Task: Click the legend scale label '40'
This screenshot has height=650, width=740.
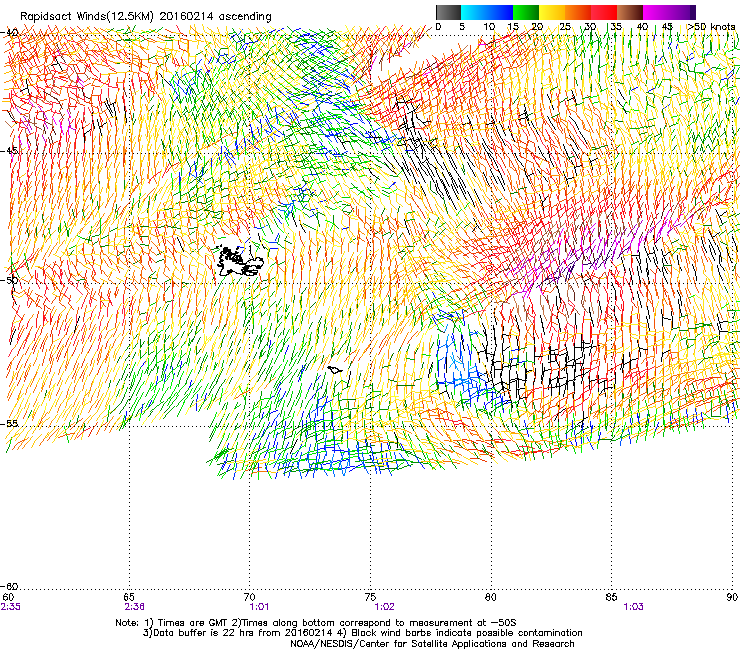Action: click(642, 27)
